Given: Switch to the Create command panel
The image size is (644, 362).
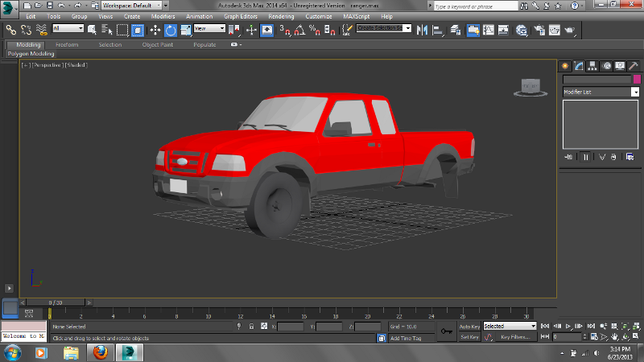Looking at the screenshot, I should coord(565,66).
